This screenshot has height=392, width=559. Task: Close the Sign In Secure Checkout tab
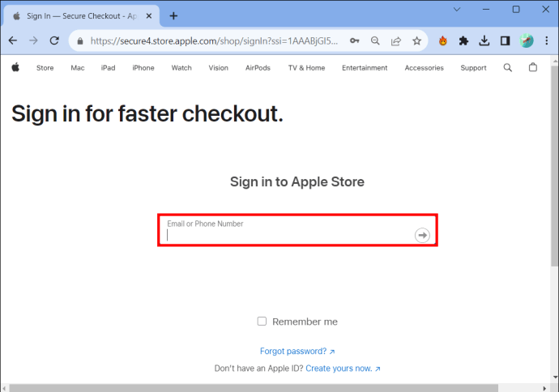pyautogui.click(x=149, y=16)
